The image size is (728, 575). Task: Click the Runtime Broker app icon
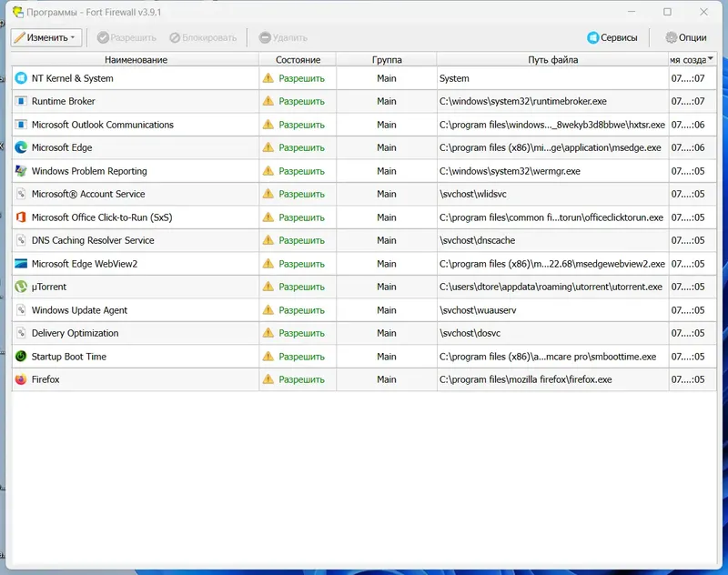[x=21, y=101]
